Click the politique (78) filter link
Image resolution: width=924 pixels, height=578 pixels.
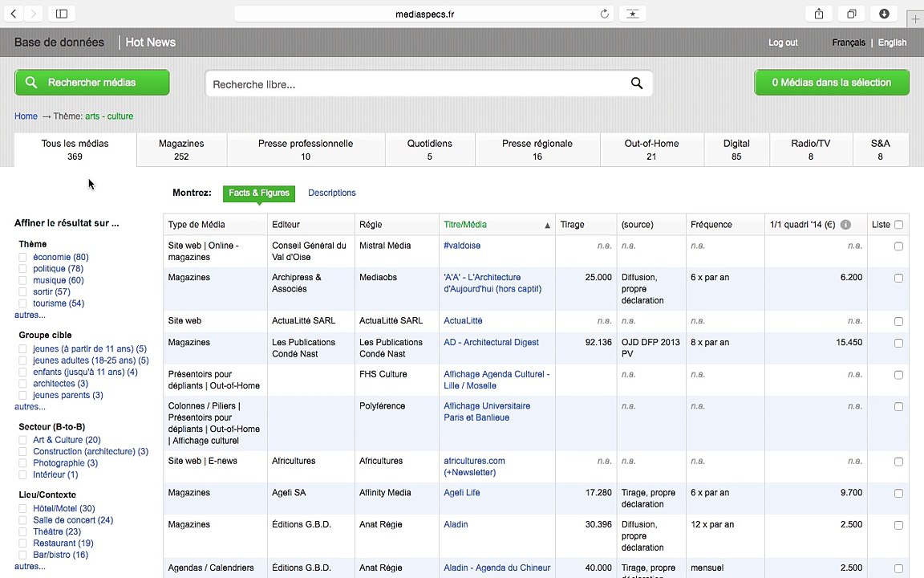point(59,268)
